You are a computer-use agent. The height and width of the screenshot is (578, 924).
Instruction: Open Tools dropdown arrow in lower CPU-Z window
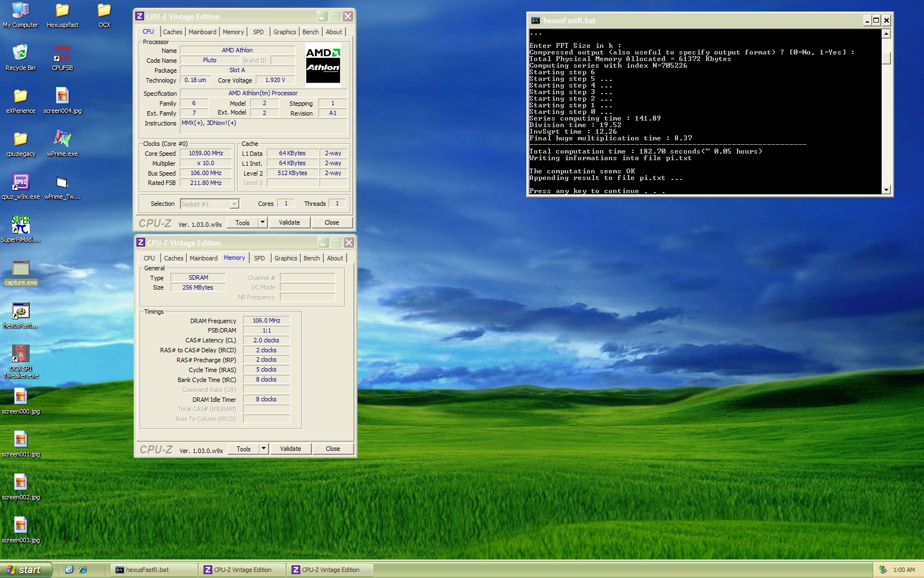(263, 449)
